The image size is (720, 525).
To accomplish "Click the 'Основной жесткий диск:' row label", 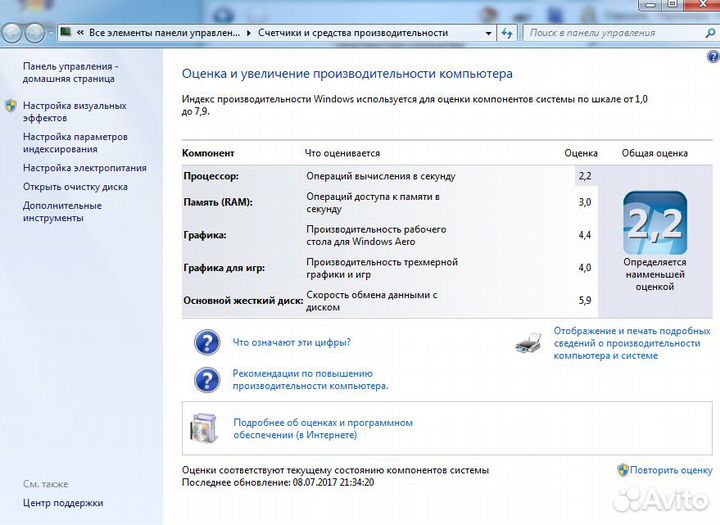I will pyautogui.click(x=243, y=300).
